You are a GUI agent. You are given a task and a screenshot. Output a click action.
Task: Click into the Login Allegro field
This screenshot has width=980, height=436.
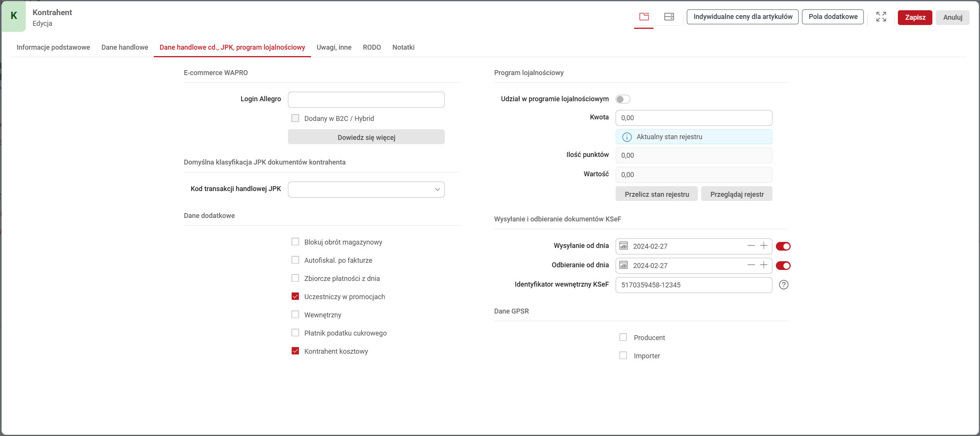click(366, 100)
